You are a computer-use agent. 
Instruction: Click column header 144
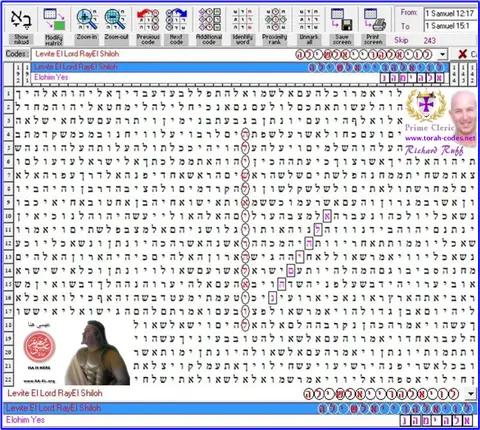[454, 73]
